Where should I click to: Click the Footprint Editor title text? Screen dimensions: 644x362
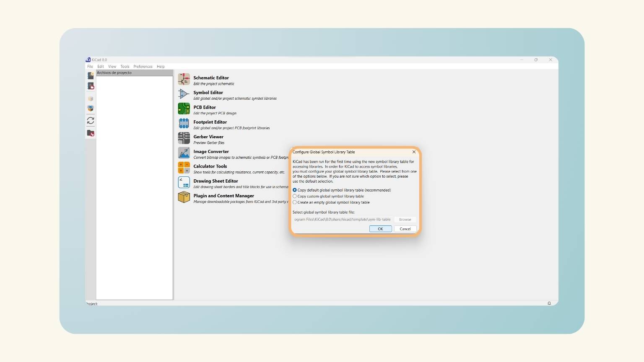point(210,122)
